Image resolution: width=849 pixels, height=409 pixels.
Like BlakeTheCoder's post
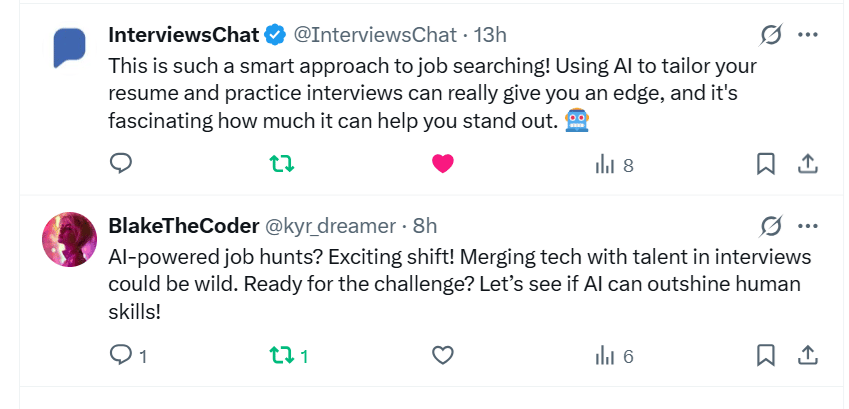(x=443, y=355)
